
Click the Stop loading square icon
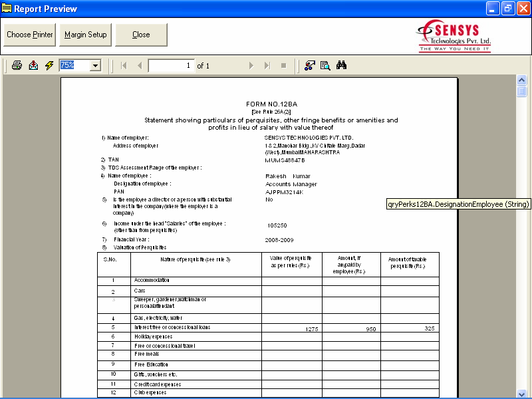click(284, 65)
